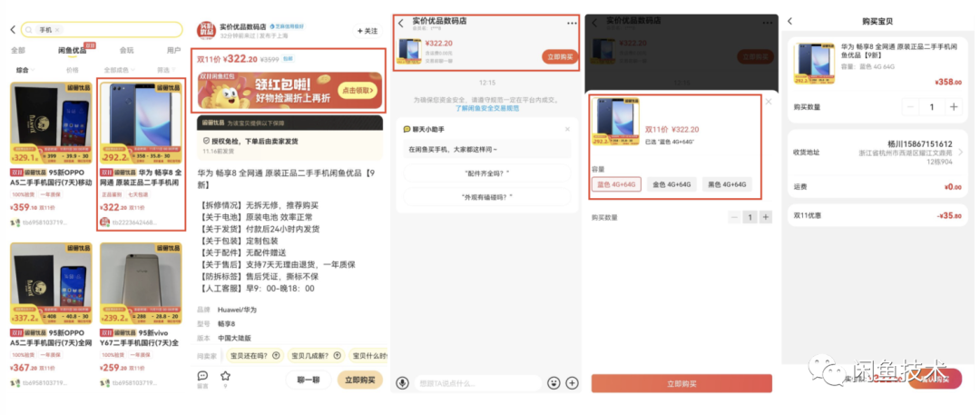Image resolution: width=980 pixels, height=415 pixels.
Task: Tap the 双11优惠 discount amount -¥35.80
Action: (x=949, y=215)
